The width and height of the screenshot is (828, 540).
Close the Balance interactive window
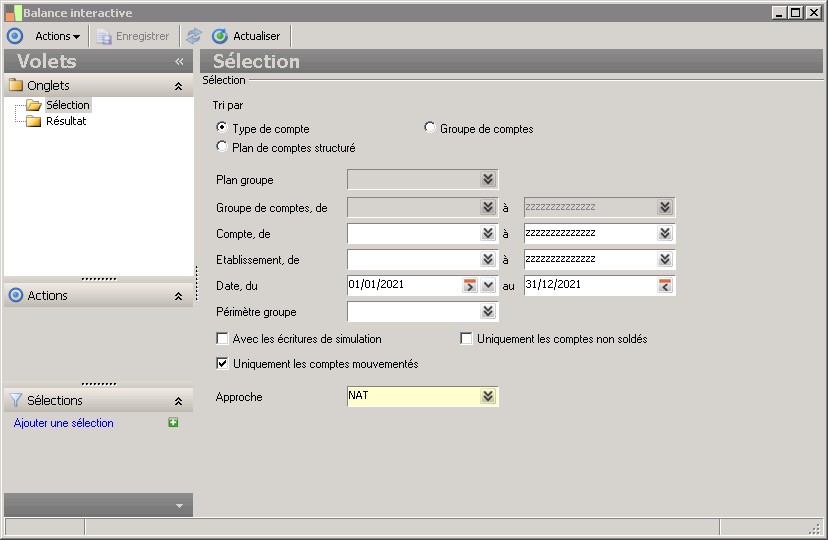tap(814, 13)
